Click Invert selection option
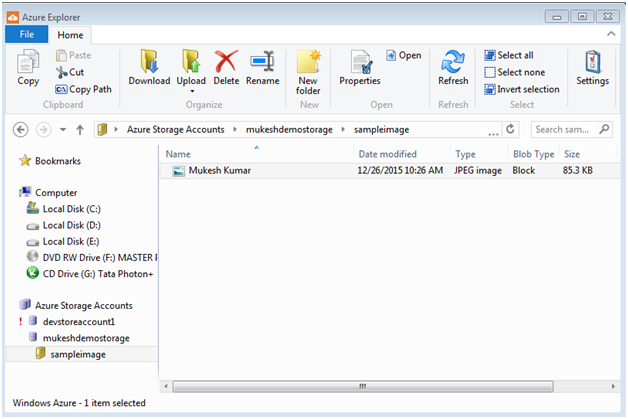 521,89
